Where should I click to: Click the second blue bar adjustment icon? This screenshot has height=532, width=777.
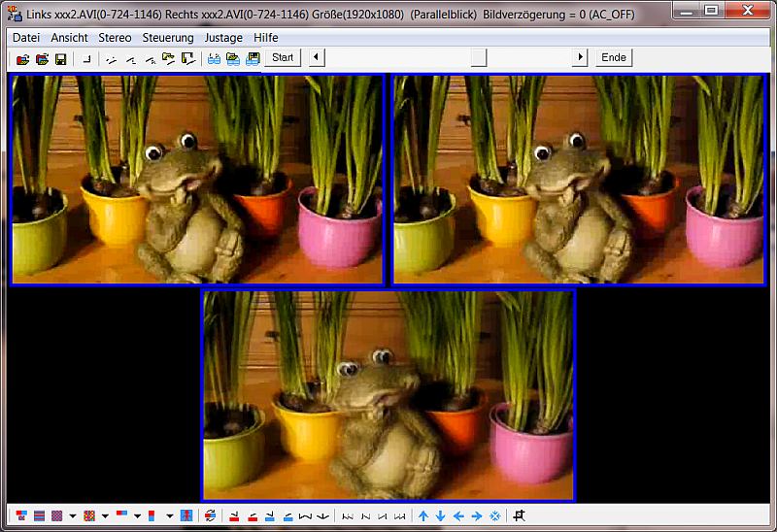(x=287, y=516)
